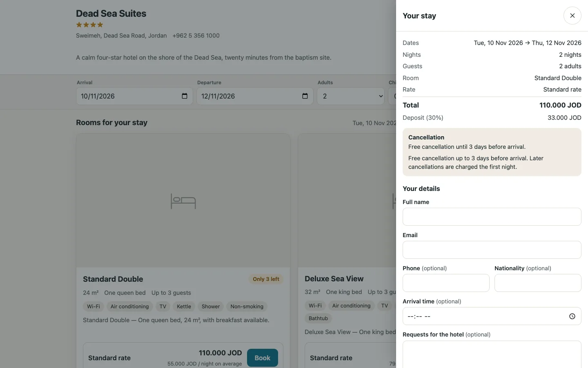Image resolution: width=588 pixels, height=368 pixels.
Task: Click the Kettle amenity tag
Action: [x=184, y=306]
